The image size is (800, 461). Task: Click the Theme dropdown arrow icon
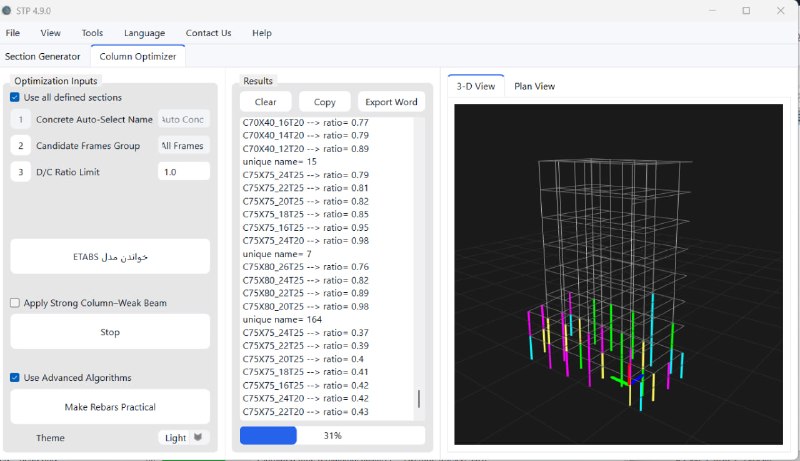point(198,437)
